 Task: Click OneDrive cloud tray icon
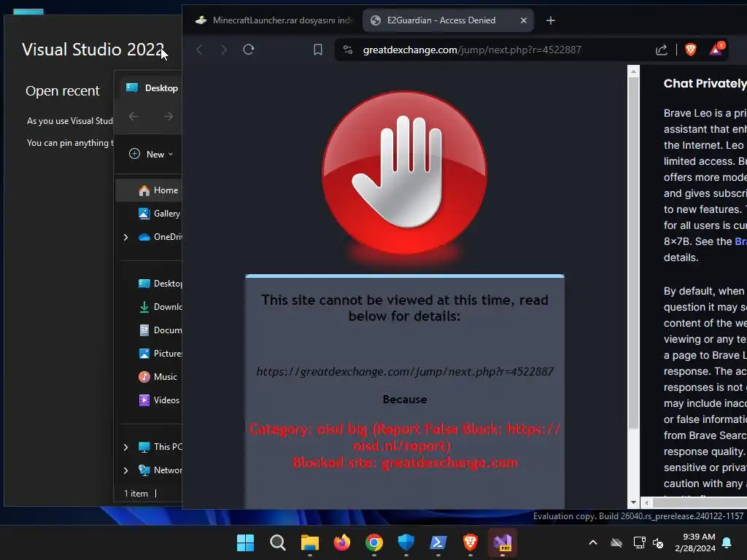616,542
